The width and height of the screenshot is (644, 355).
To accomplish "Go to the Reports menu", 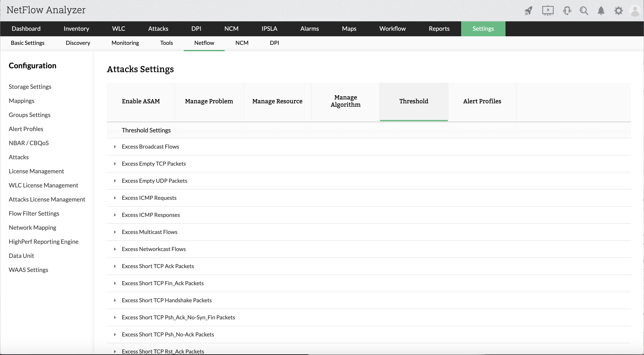I will 439,29.
